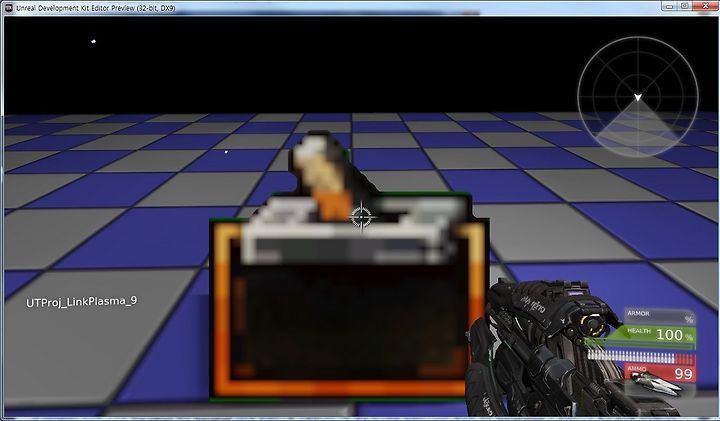Maximize the UDK Editor Preview window

pyautogui.click(x=684, y=6)
